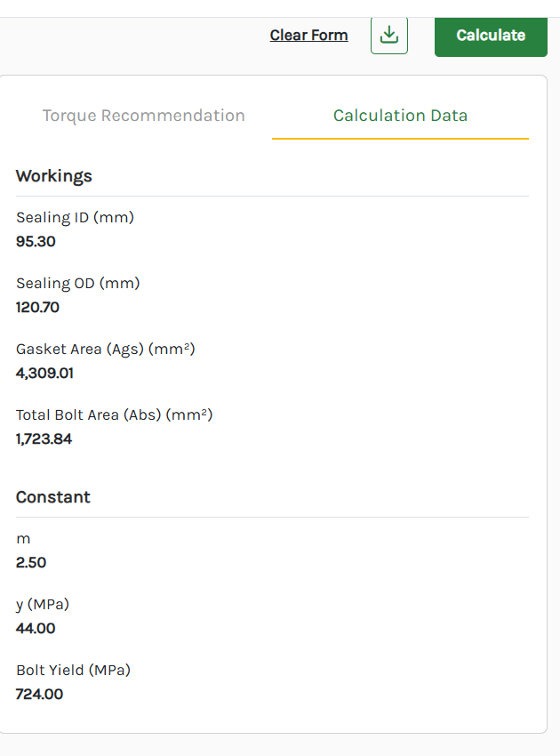
Task: Select the gasket area value 4,309.01
Action: 44,373
